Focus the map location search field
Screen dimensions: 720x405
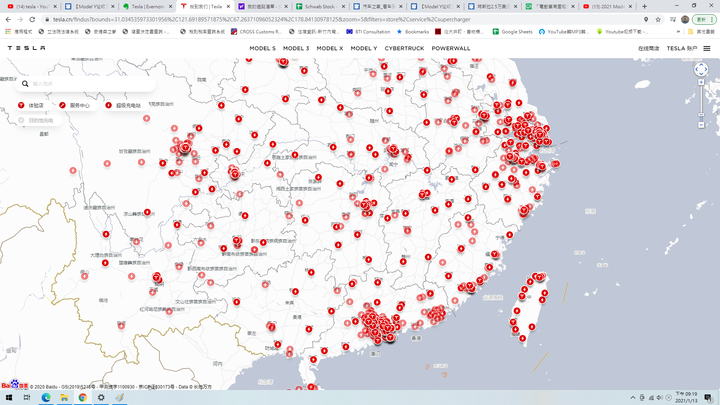(85, 84)
